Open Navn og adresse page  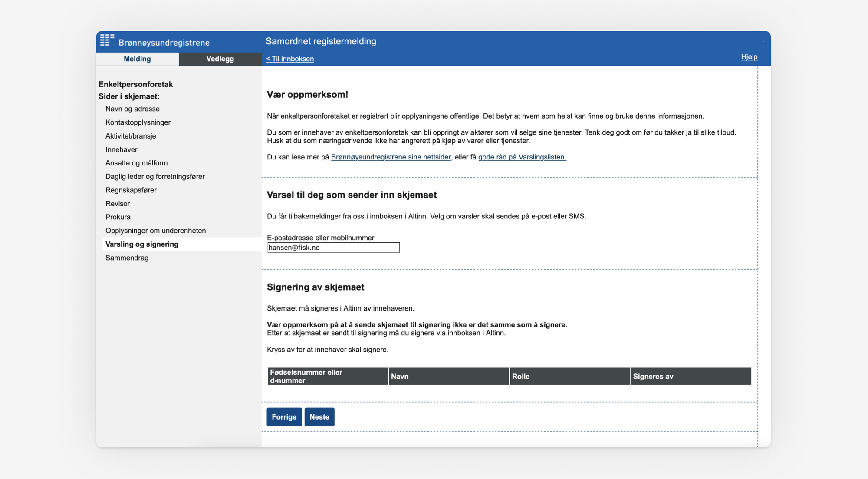(x=132, y=109)
